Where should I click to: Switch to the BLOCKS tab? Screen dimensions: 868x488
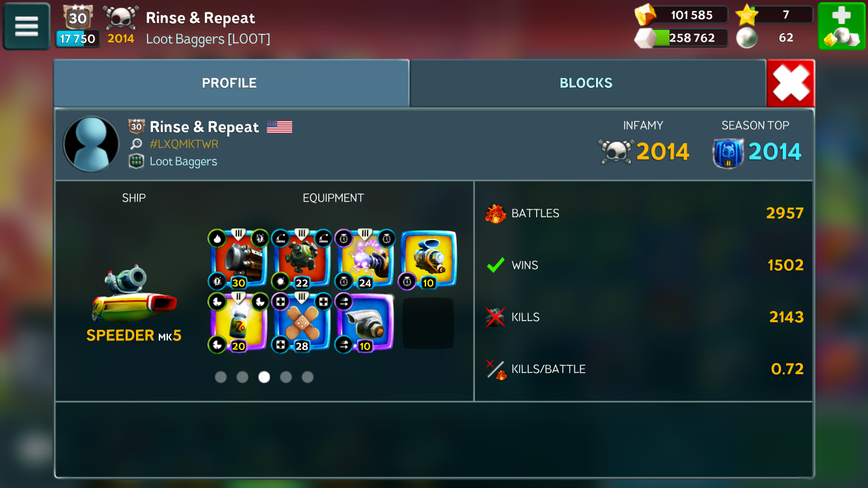point(586,83)
